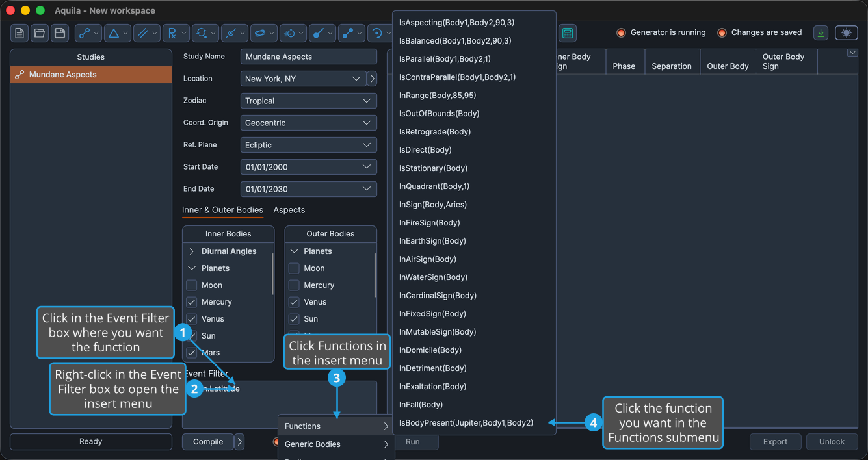
Task: Pick IsBodyPresent(Jupiter,Body1,Body2) function
Action: point(474,423)
